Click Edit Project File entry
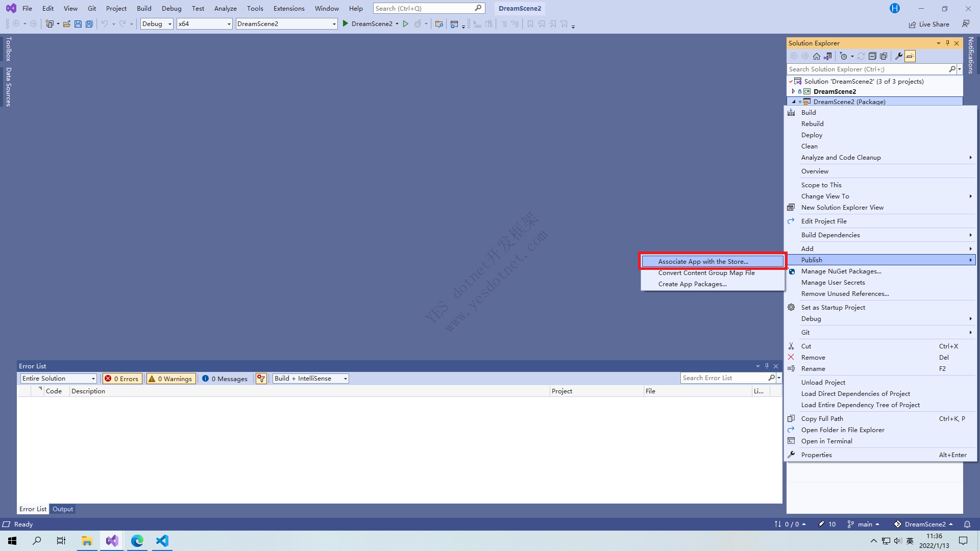 pos(881,221)
